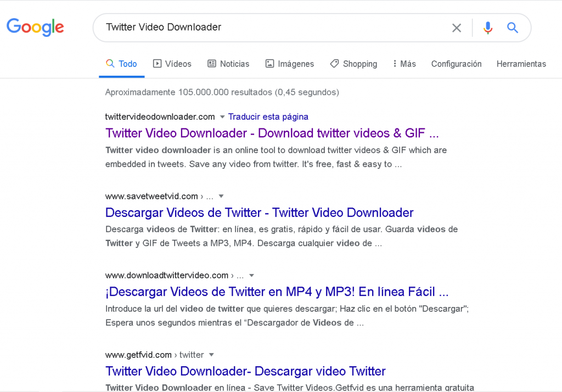Start voice search with the microphone icon
562x392 pixels.
click(487, 27)
